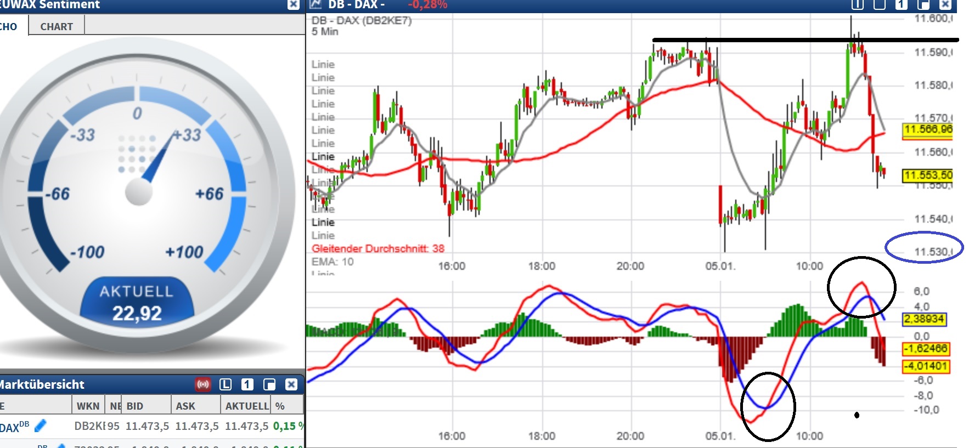Select the TACHO tab in EUWAX Sentiment
This screenshot has width=980, height=448.
(9, 26)
